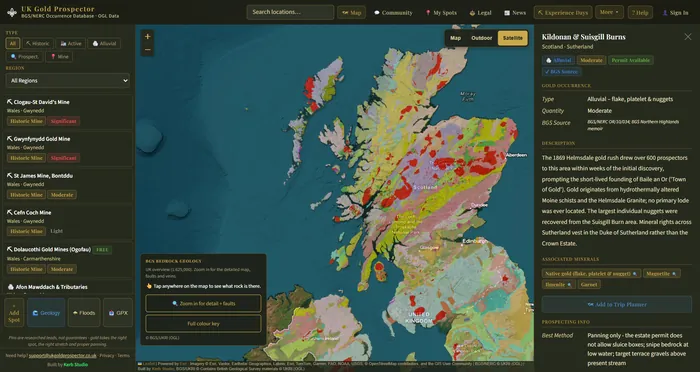Filter by All types
Image resolution: width=700 pixels, height=372 pixels.
pyautogui.click(x=12, y=43)
